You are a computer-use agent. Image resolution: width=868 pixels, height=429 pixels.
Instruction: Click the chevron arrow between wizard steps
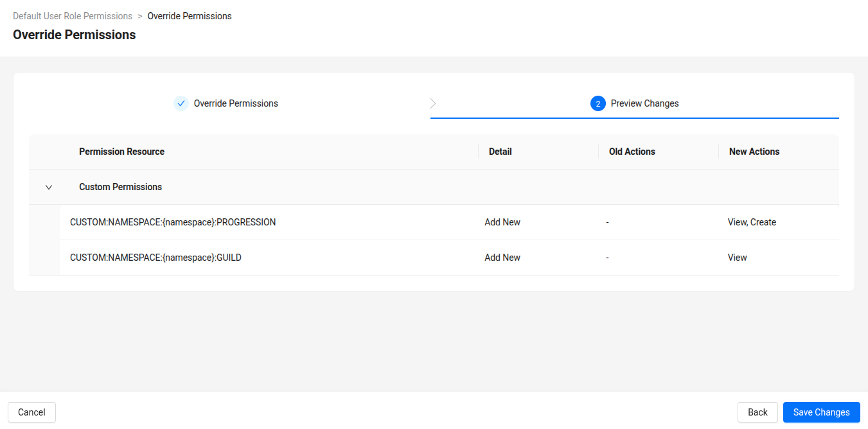point(433,103)
